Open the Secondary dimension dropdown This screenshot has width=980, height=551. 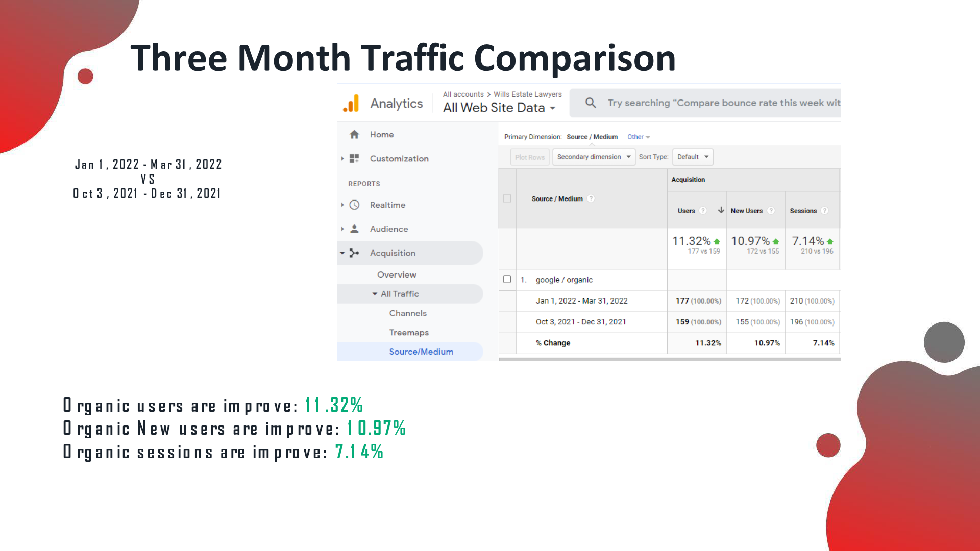(x=594, y=157)
